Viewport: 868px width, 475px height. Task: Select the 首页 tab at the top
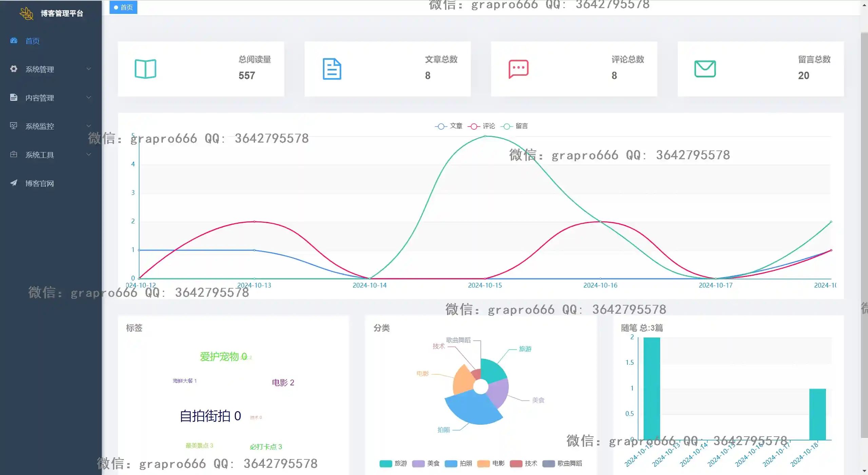[123, 7]
